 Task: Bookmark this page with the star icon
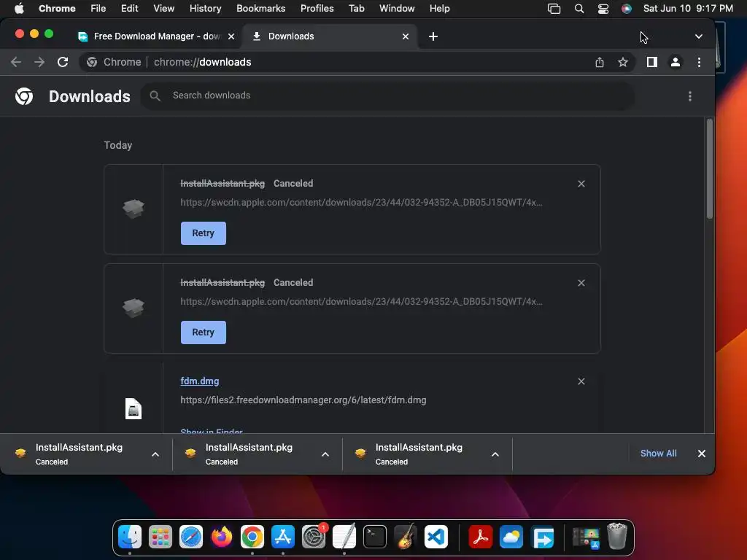pos(623,62)
